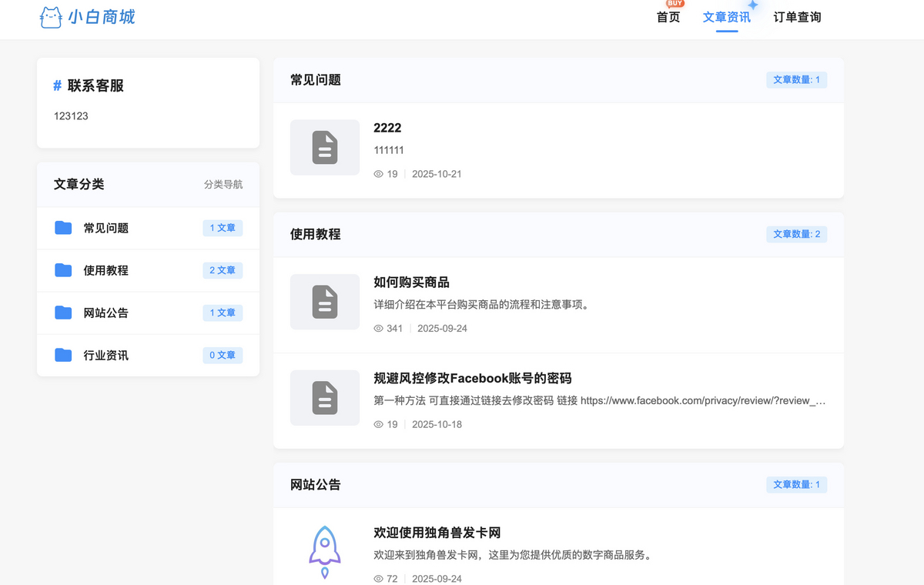This screenshot has height=585, width=924.
Task: Click the document icon for 如何购买商品
Action: [x=324, y=302]
